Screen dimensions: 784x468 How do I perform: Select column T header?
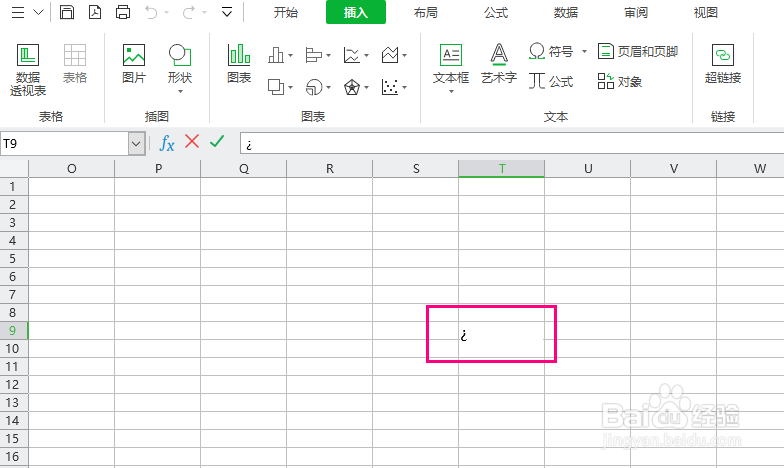502,168
